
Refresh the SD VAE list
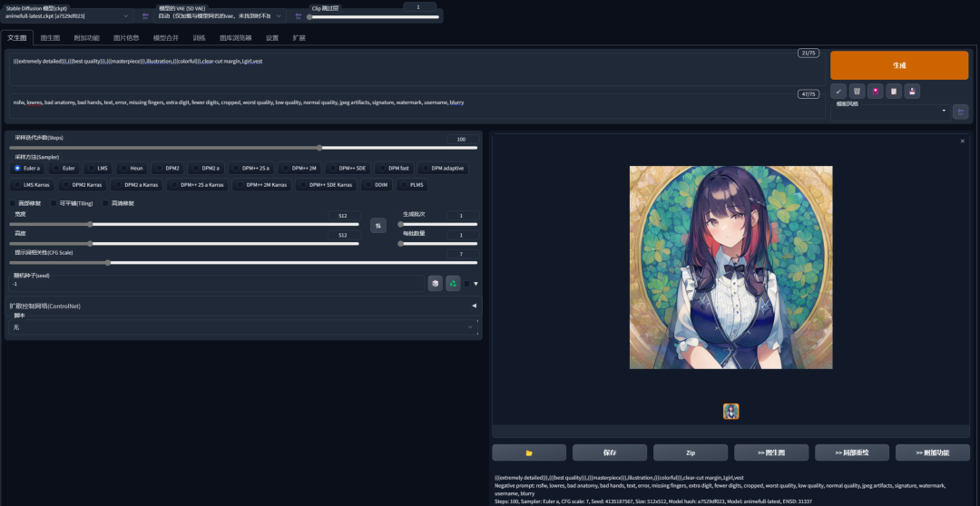[x=299, y=16]
